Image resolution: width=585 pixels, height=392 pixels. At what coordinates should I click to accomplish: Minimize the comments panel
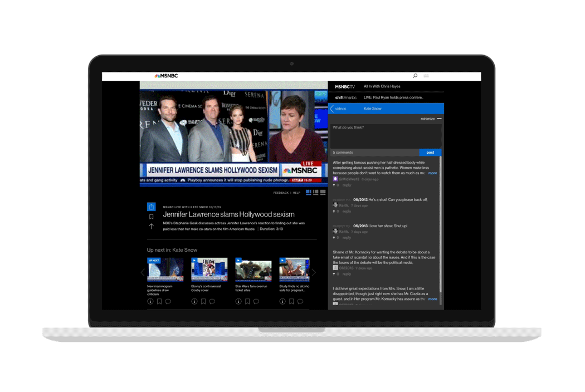click(x=431, y=119)
